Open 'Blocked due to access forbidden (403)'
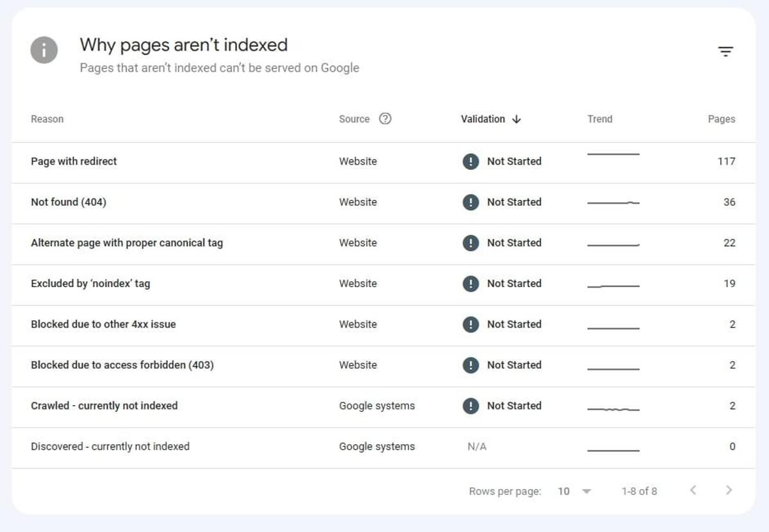The width and height of the screenshot is (769, 532). coord(122,365)
